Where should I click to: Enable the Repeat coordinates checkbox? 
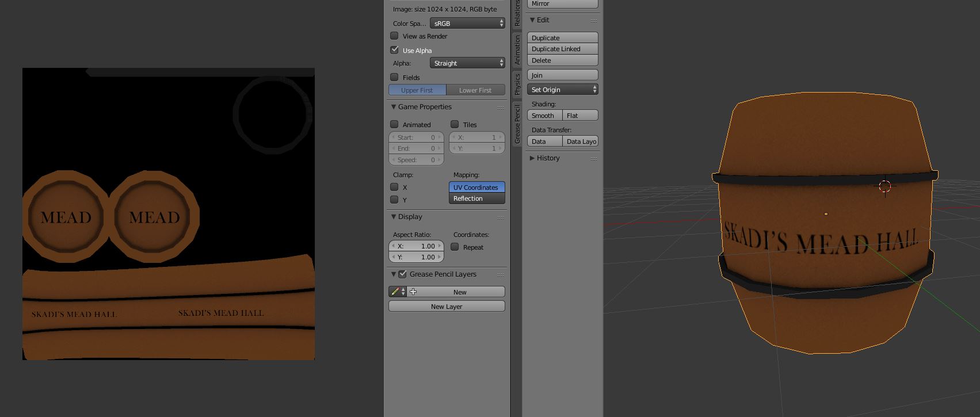[455, 247]
